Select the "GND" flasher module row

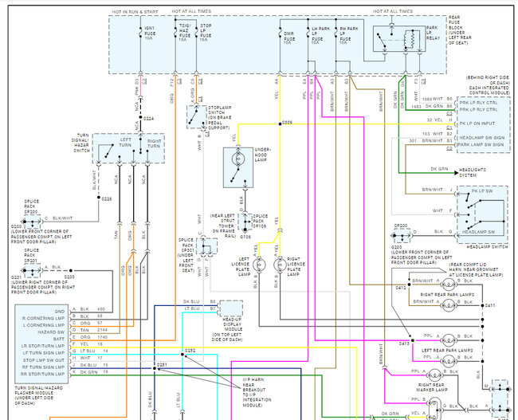(x=60, y=312)
